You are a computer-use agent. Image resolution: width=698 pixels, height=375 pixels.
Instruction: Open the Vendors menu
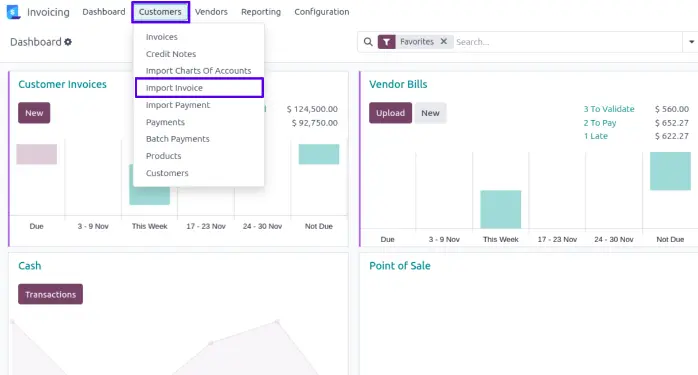(x=211, y=12)
